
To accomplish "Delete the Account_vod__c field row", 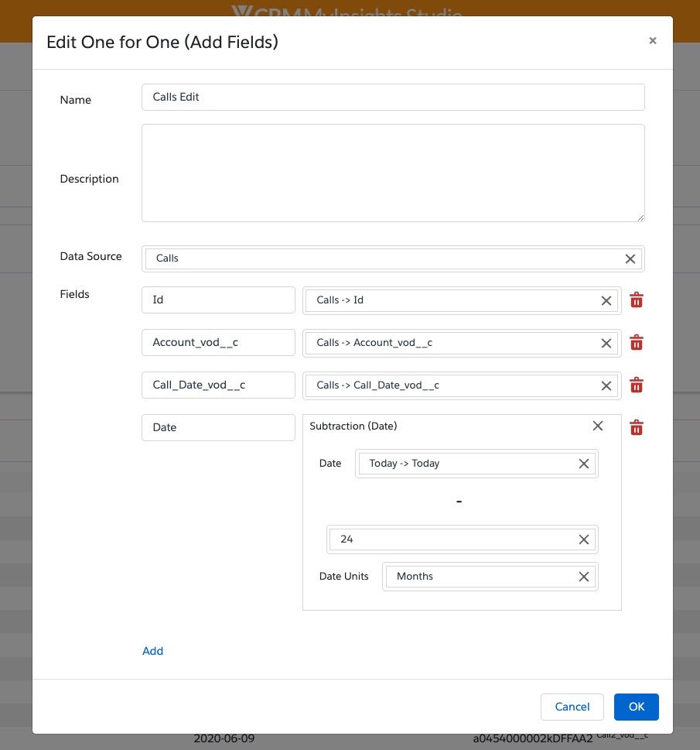I will point(637,343).
